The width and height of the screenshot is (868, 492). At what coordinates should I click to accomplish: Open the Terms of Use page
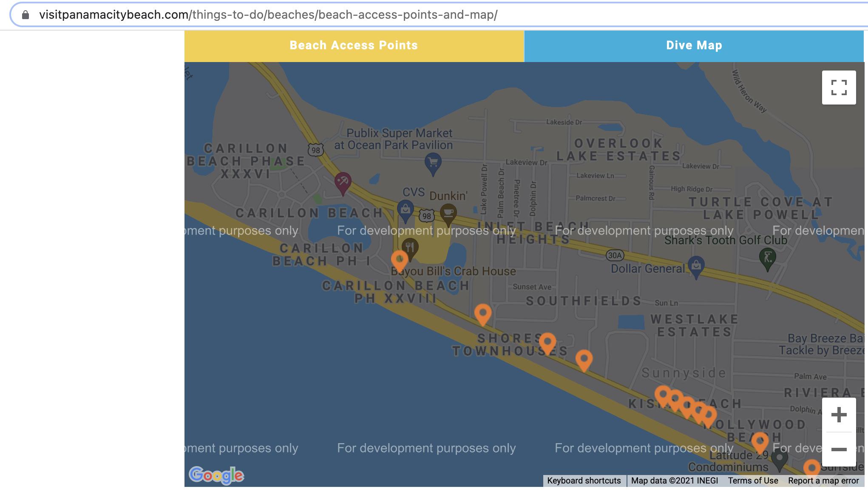753,481
